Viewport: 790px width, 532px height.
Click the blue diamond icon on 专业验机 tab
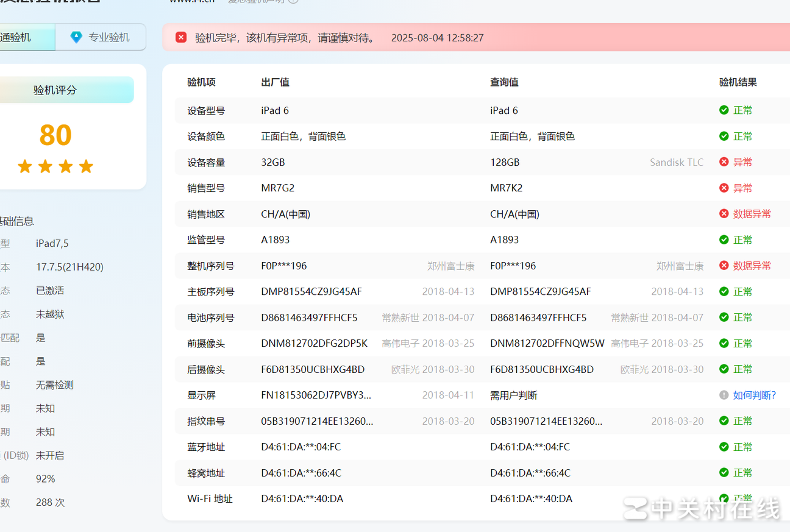(76, 37)
